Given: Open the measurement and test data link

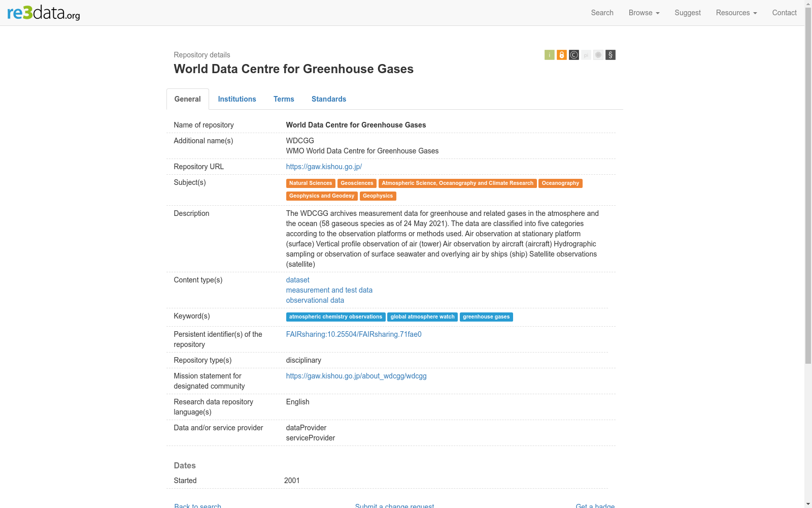Looking at the screenshot, I should 329,290.
